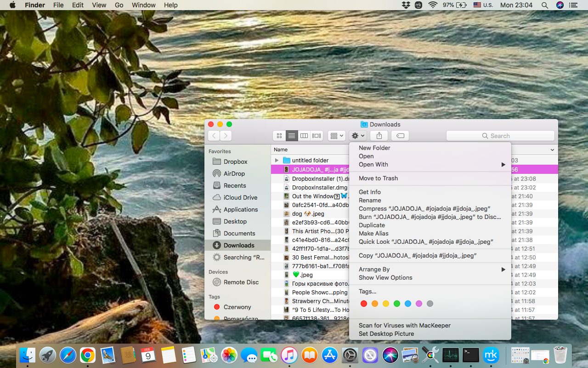This screenshot has width=588, height=368.
Task: Launch Terminal from the Dock
Action: [x=470, y=355]
